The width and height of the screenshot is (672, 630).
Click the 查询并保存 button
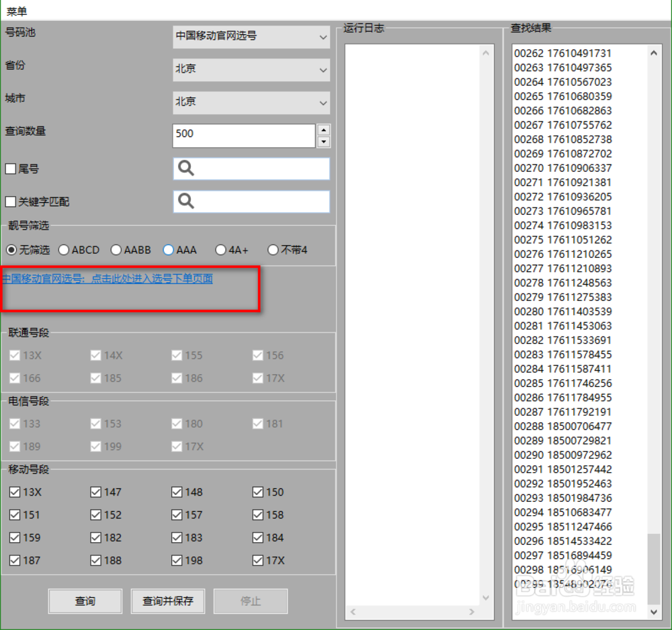click(x=167, y=601)
